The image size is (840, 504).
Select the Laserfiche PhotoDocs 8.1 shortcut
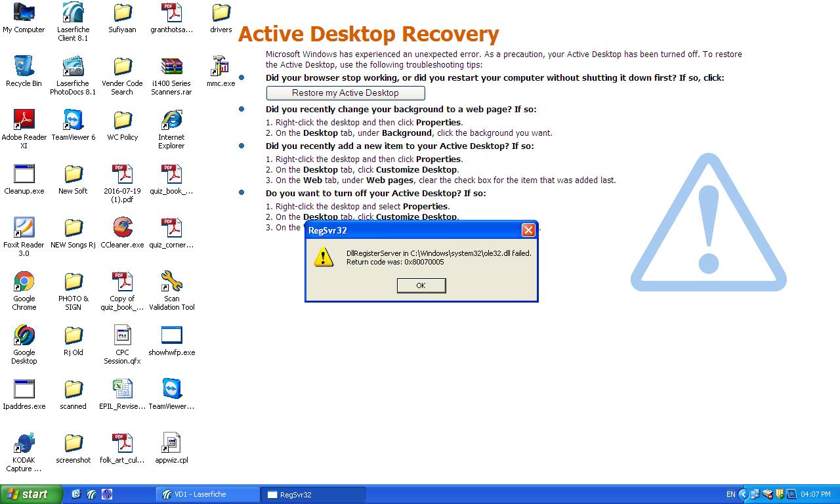[x=73, y=76]
